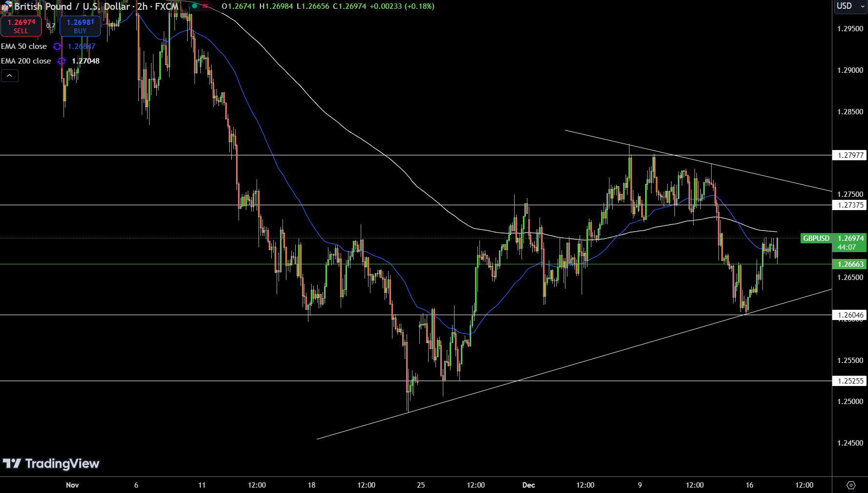
Task: Click the 1.29000 price axis tick
Action: tap(850, 70)
